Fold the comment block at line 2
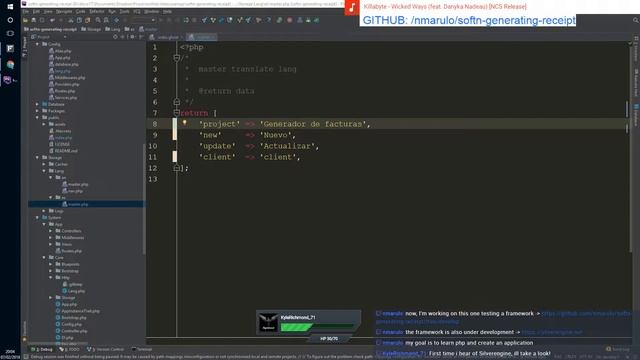The height and width of the screenshot is (360, 640). [x=177, y=58]
